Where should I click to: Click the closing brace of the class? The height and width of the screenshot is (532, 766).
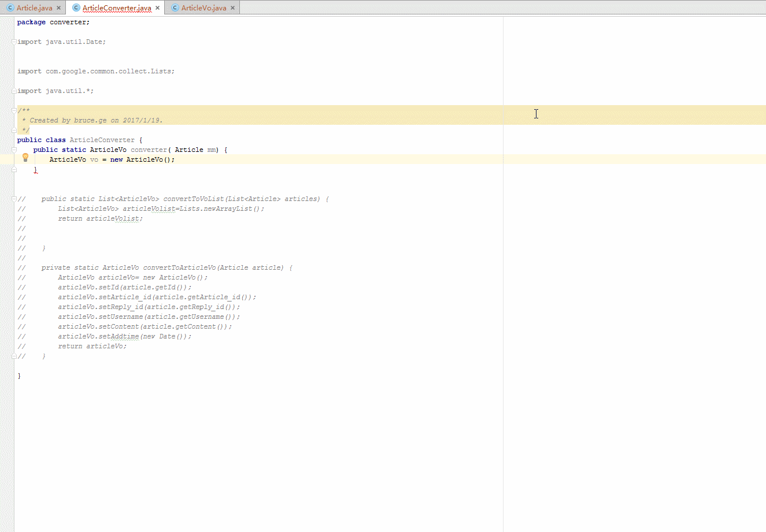pos(18,375)
